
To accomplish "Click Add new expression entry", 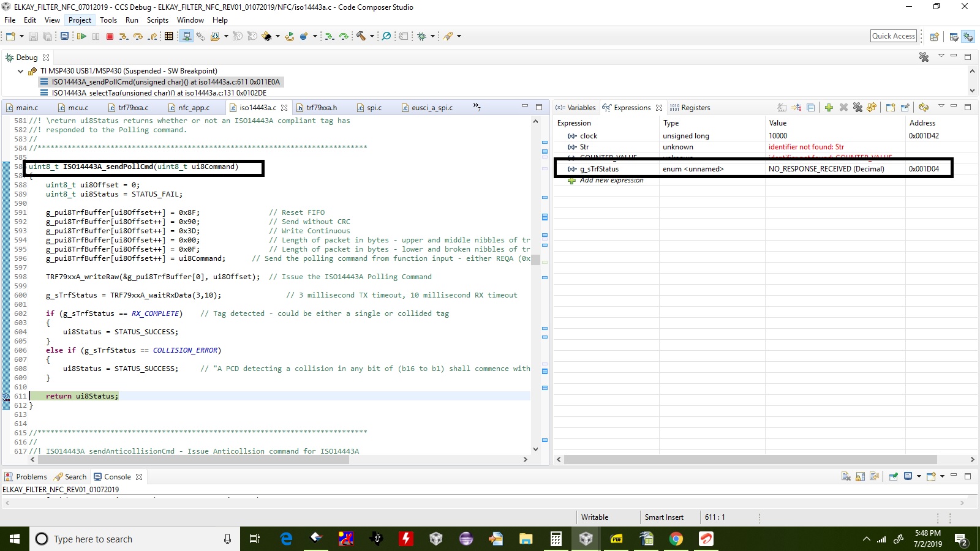I will pos(611,180).
